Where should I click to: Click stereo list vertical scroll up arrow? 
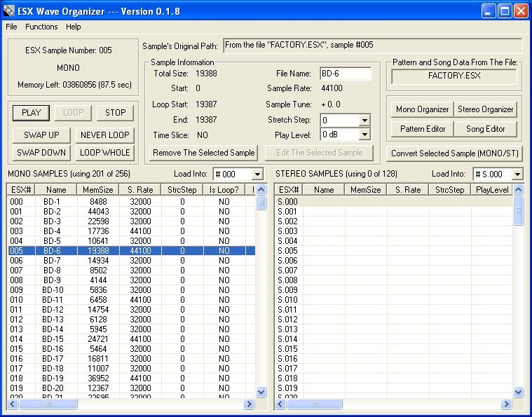coord(518,190)
